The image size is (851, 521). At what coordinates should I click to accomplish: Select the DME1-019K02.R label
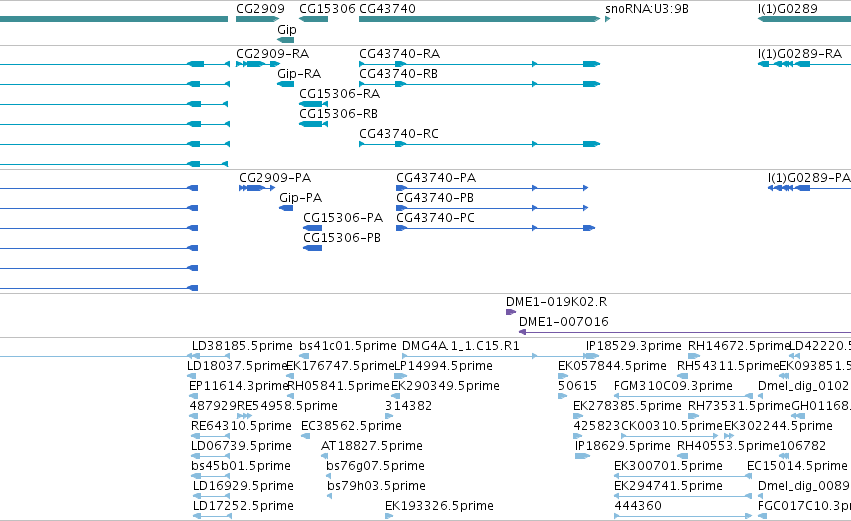click(x=556, y=302)
